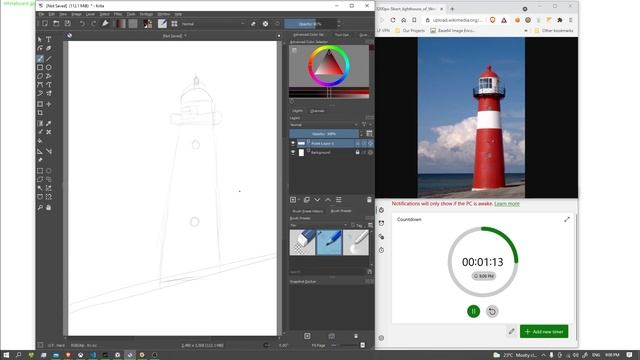Select the eraser brush preset thumbnail

click(302, 242)
